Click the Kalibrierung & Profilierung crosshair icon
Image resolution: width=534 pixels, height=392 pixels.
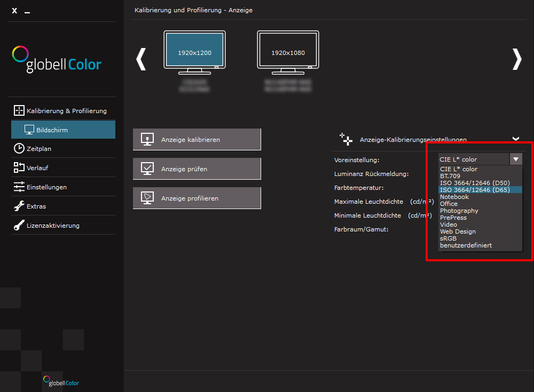(x=19, y=111)
